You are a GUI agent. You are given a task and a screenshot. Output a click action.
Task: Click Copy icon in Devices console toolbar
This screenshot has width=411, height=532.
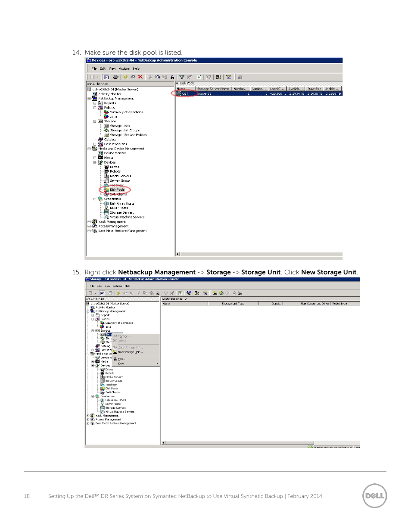click(157, 77)
